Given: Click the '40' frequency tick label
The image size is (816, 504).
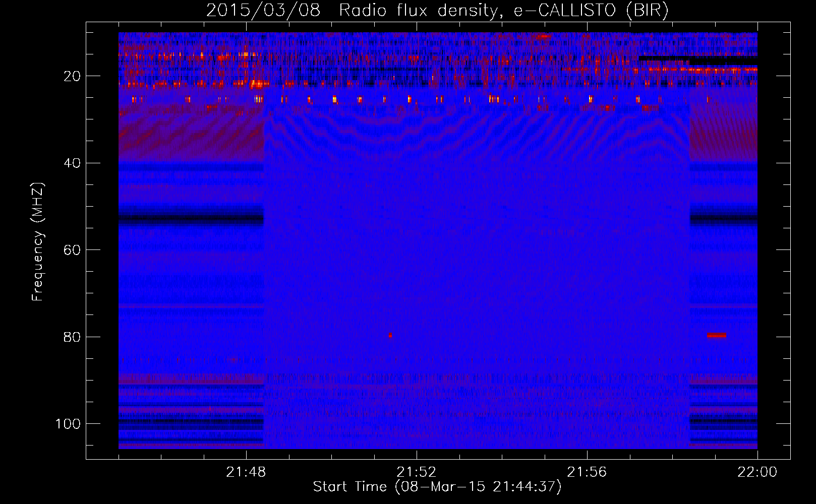Looking at the screenshot, I should 72,163.
